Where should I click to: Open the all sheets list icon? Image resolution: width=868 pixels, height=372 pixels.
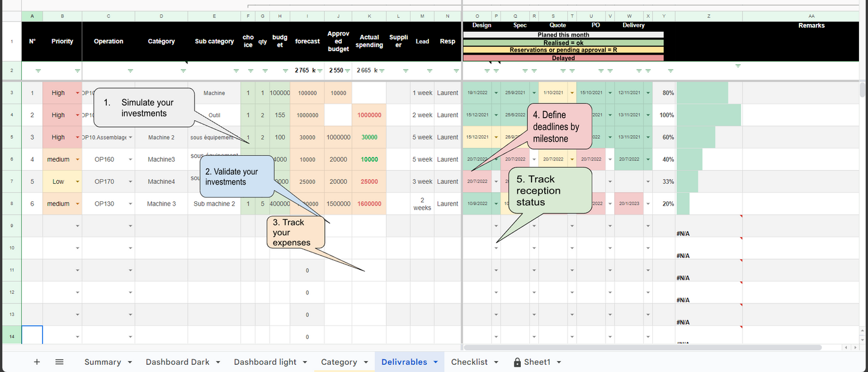(59, 362)
